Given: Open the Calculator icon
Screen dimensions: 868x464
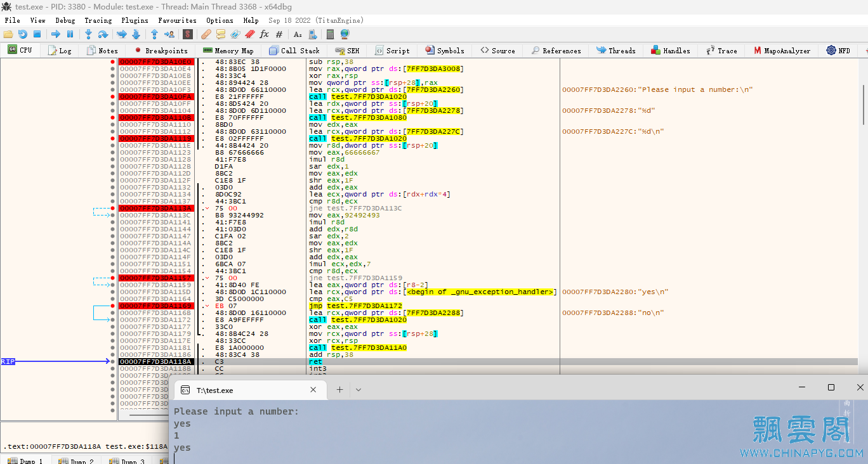Looking at the screenshot, I should coord(330,34).
